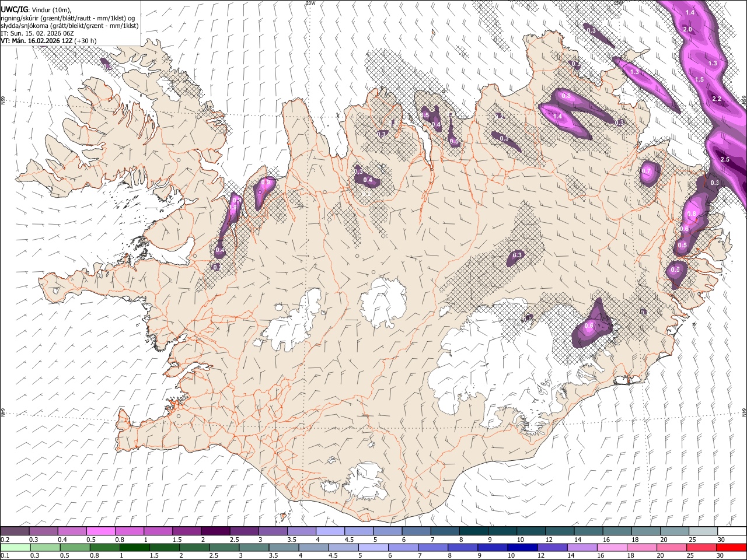This screenshot has height=560, width=747.
Task: Click the '(+30 h)' forecast offset text
Action: (x=85, y=41)
